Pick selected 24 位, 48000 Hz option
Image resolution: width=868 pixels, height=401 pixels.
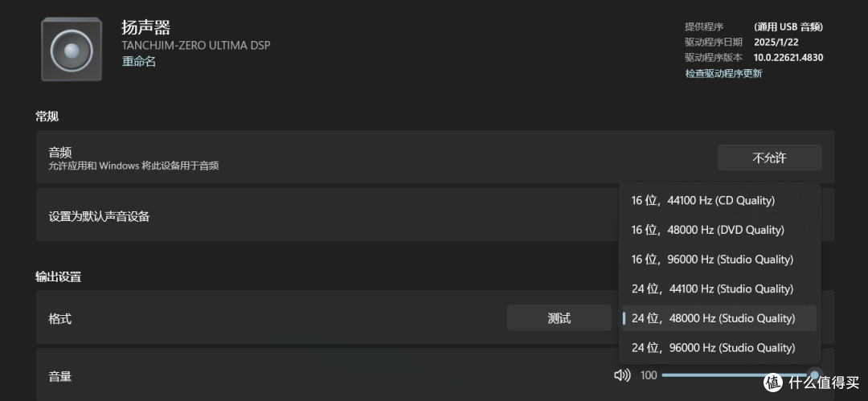719,318
